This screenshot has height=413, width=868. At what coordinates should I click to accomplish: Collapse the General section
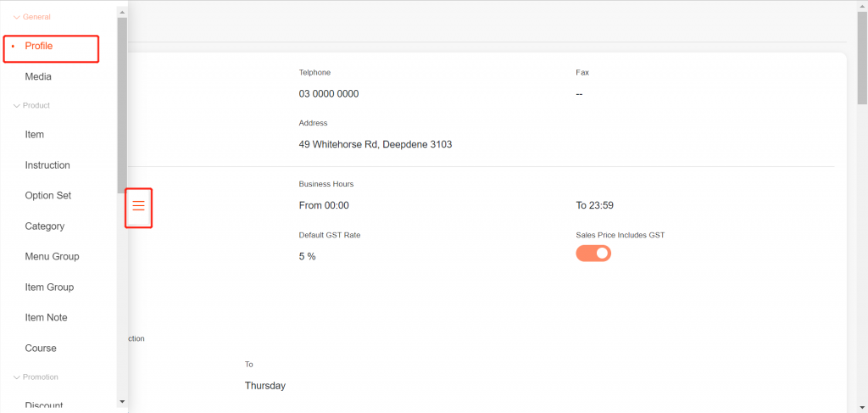coord(17,17)
